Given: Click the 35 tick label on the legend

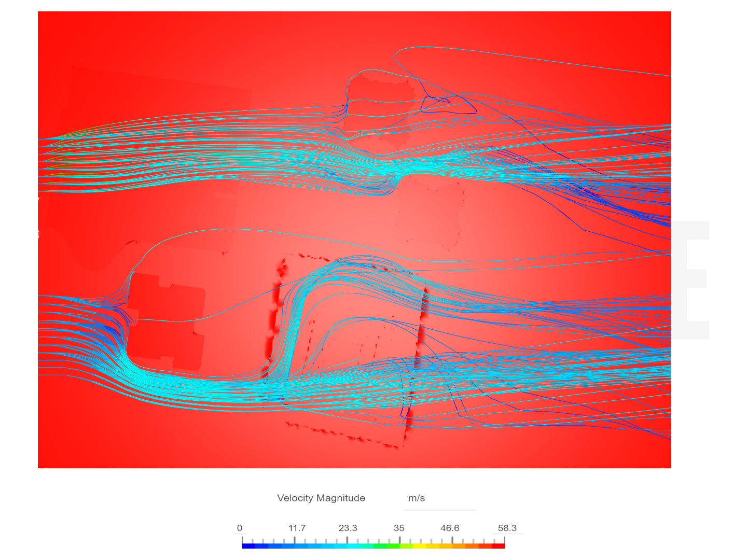Looking at the screenshot, I should [399, 528].
